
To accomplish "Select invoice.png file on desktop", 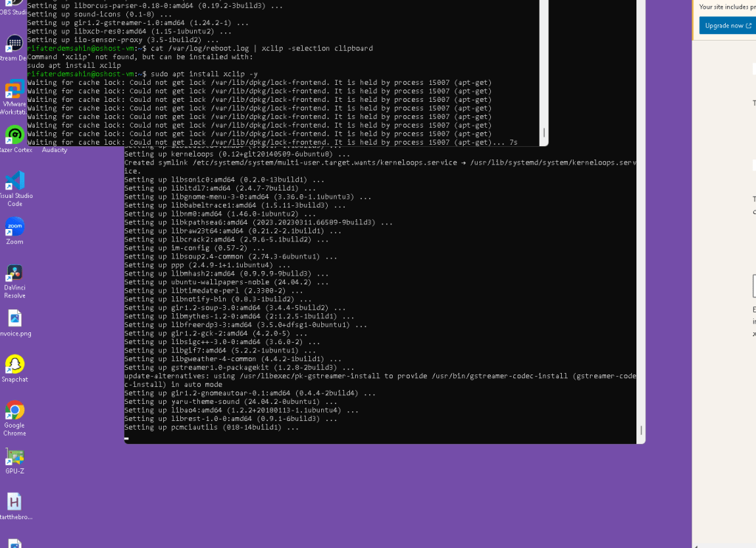I will pyautogui.click(x=15, y=323).
